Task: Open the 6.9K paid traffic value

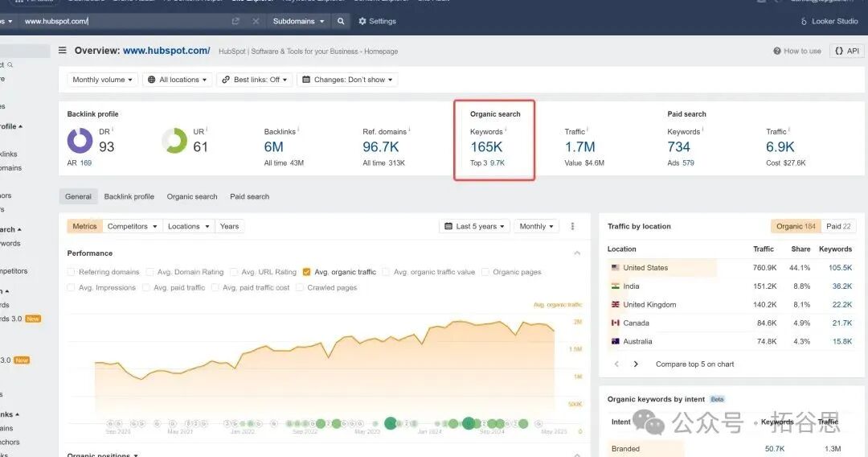Action: (x=780, y=146)
